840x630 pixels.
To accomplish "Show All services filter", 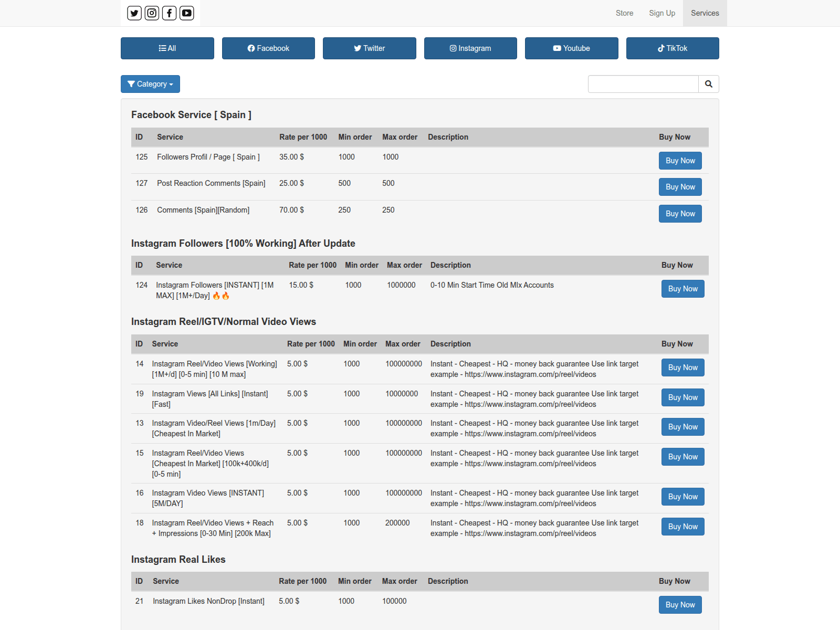I will (x=167, y=48).
